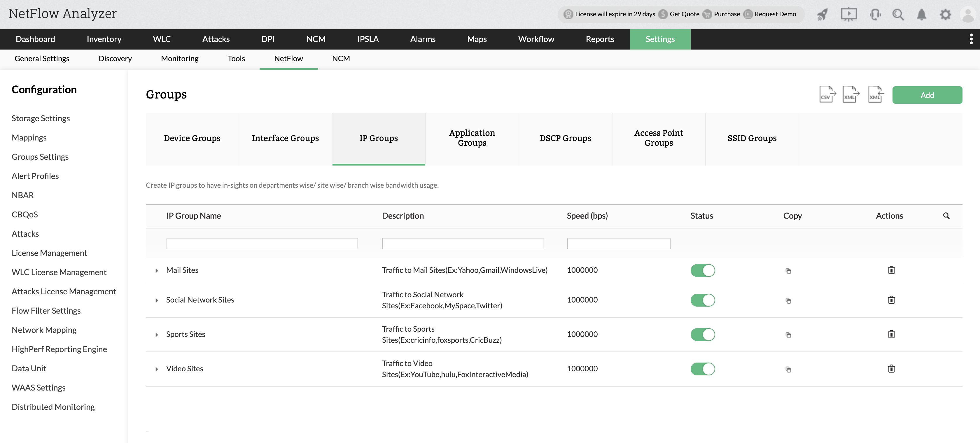This screenshot has height=443, width=980.
Task: Turn off Video Sites status switch
Action: (x=702, y=369)
